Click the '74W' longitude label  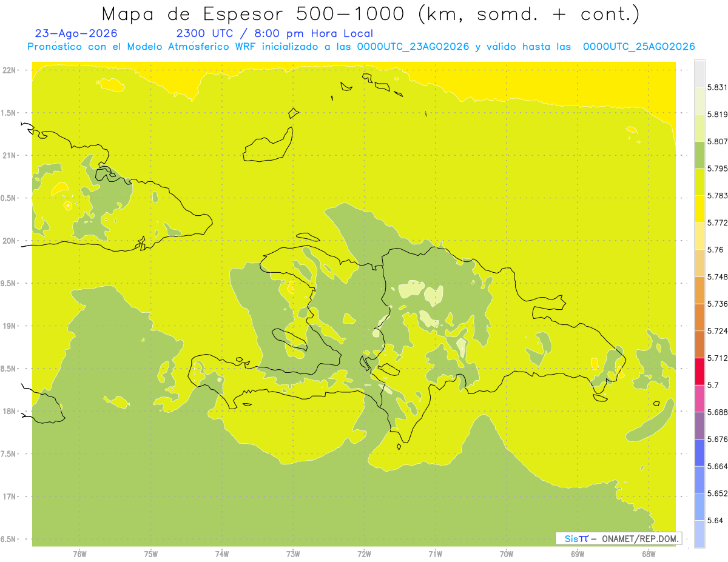tap(222, 554)
